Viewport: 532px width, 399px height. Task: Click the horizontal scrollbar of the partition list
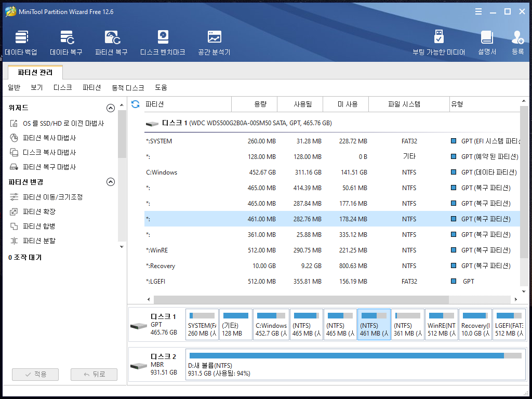301,300
